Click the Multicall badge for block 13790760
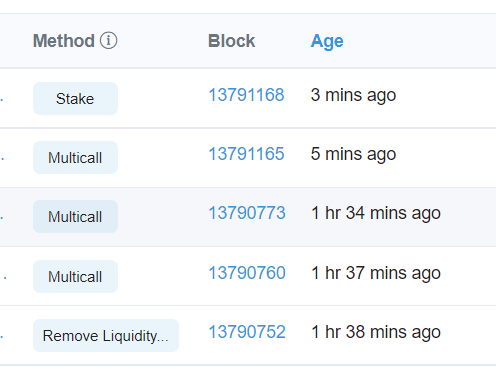 click(75, 277)
